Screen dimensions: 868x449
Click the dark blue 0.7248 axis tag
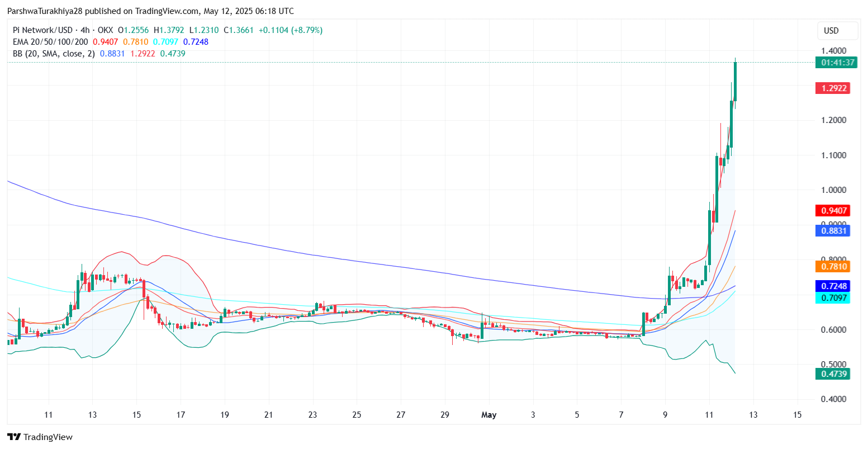(x=833, y=286)
